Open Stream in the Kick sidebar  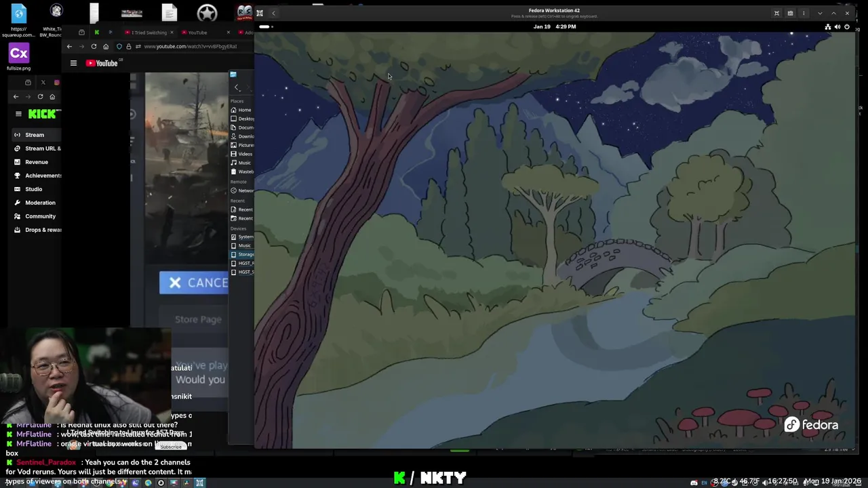coord(34,135)
